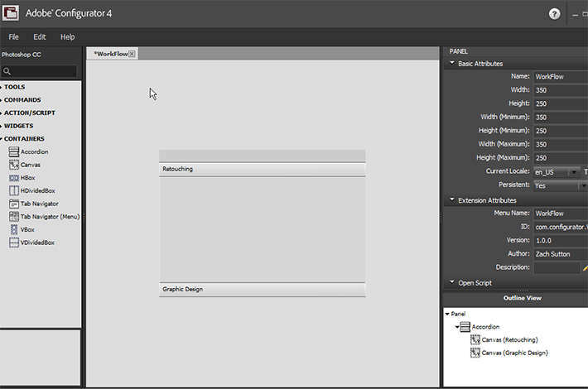Screen dimensions: 588x389
Task: Select the *WorkFlow document tab
Action: 111,54
